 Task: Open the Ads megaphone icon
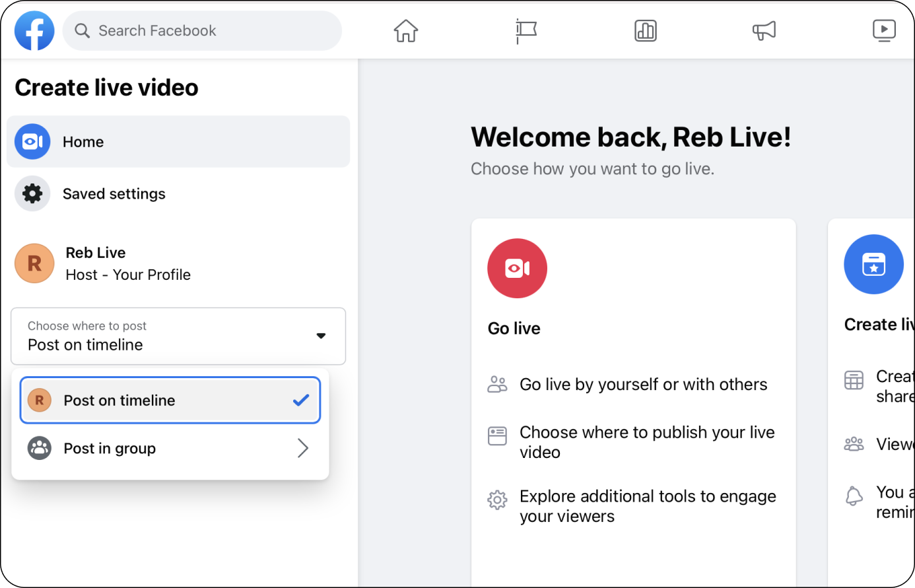pyautogui.click(x=764, y=30)
